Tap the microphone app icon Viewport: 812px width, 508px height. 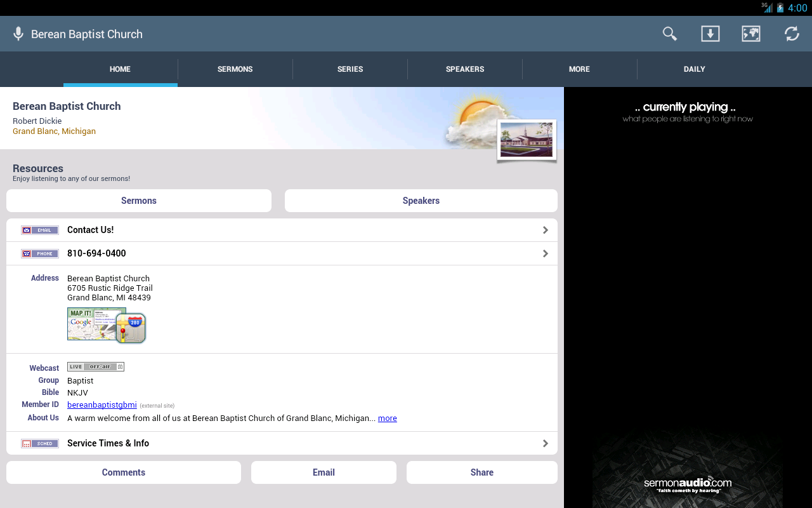tap(18, 34)
